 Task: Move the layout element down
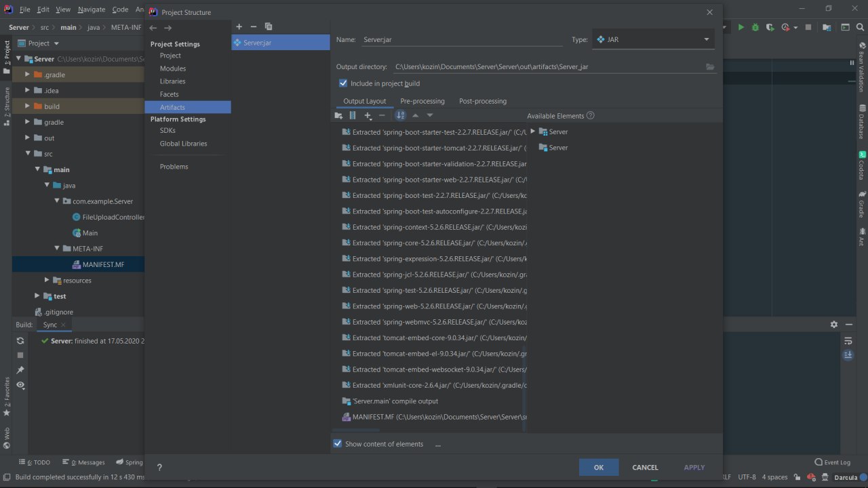tap(430, 115)
